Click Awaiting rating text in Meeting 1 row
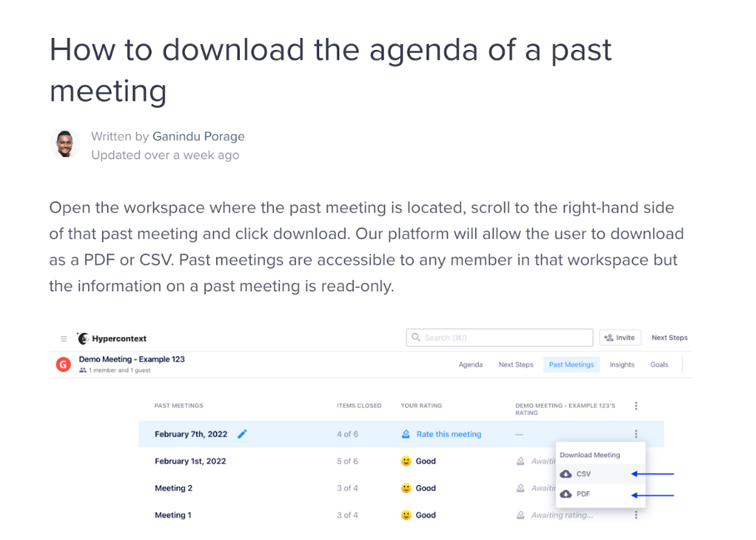 562,515
